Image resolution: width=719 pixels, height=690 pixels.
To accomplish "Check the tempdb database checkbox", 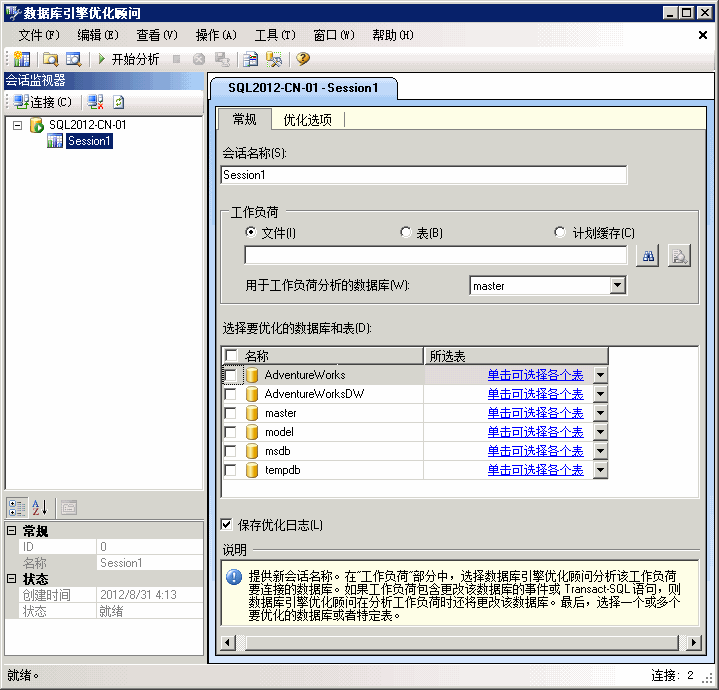I will click(231, 470).
